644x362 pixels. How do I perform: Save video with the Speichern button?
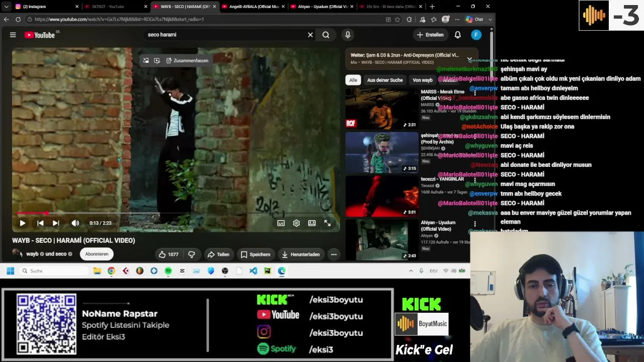click(x=256, y=254)
